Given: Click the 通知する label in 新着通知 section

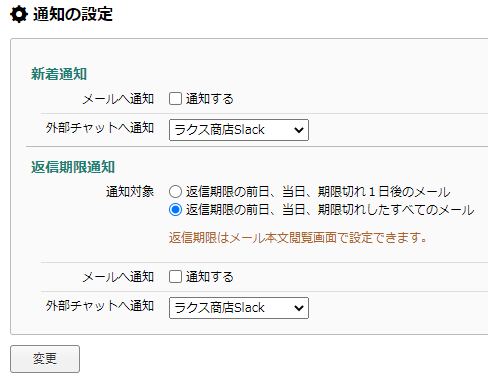Looking at the screenshot, I should [x=210, y=99].
